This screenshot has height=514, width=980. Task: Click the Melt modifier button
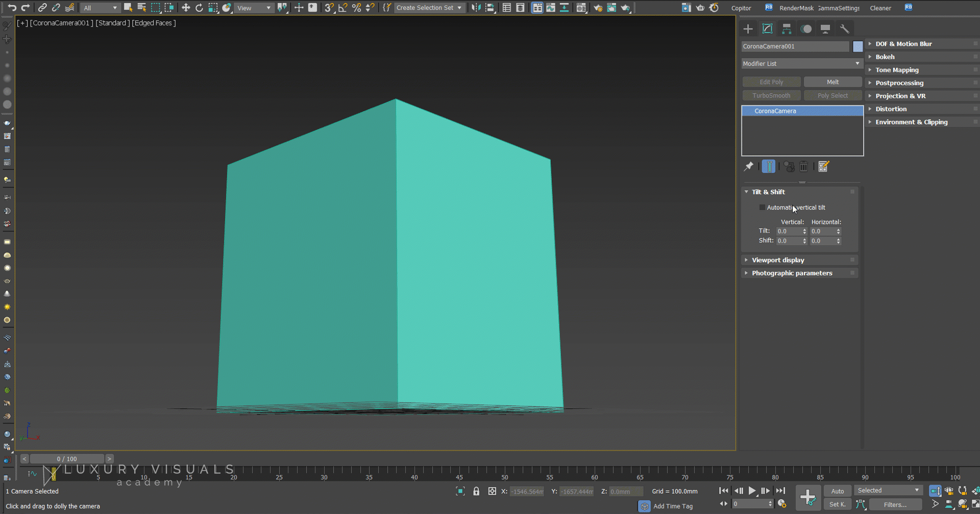(x=832, y=82)
